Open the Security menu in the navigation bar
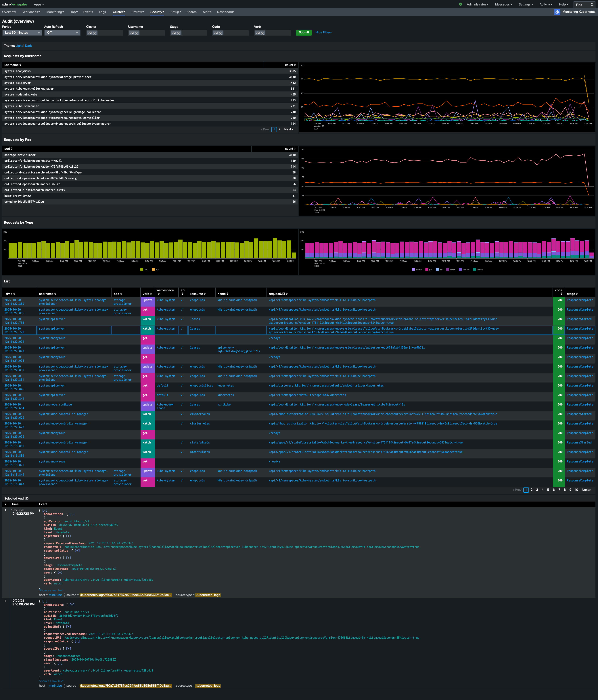 [157, 12]
